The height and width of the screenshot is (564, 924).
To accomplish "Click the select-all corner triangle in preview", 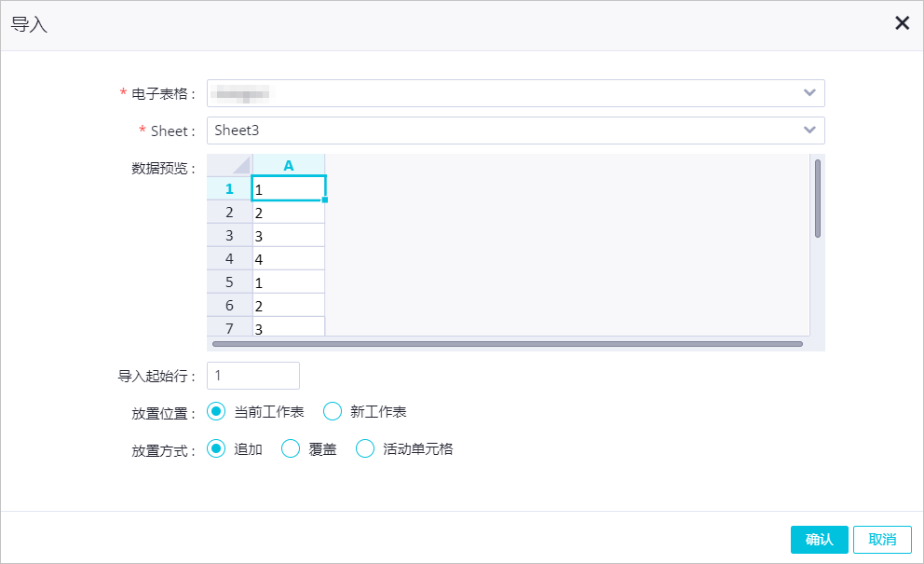I will (x=230, y=165).
